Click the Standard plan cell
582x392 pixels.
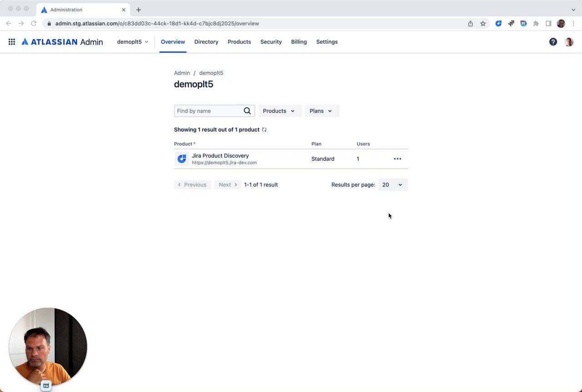pyautogui.click(x=323, y=159)
